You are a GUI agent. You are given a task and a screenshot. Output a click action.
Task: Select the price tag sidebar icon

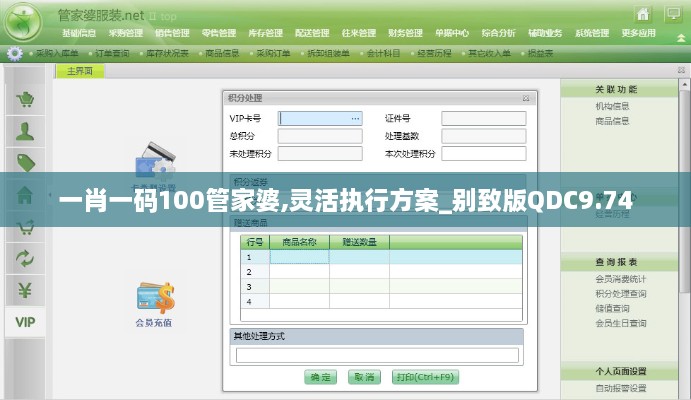coord(25,163)
